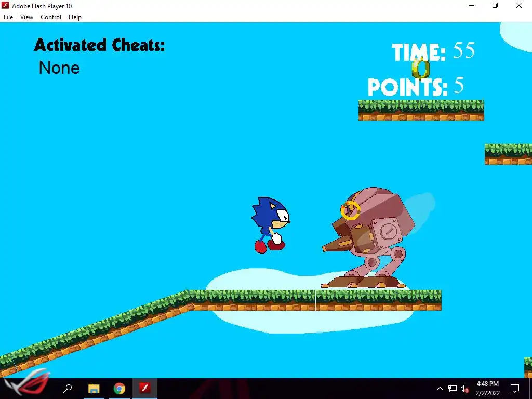Click the 'None' cheats status text

click(x=59, y=68)
